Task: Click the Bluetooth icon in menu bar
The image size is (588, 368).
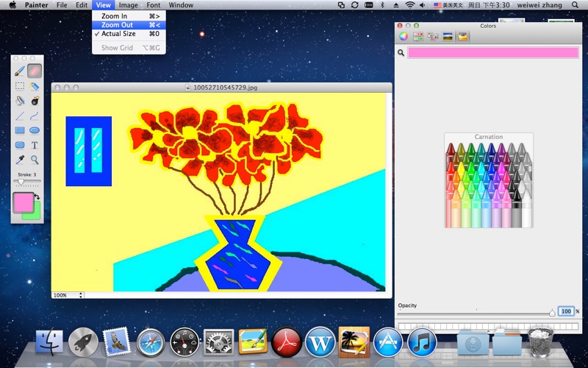Action: click(x=382, y=5)
